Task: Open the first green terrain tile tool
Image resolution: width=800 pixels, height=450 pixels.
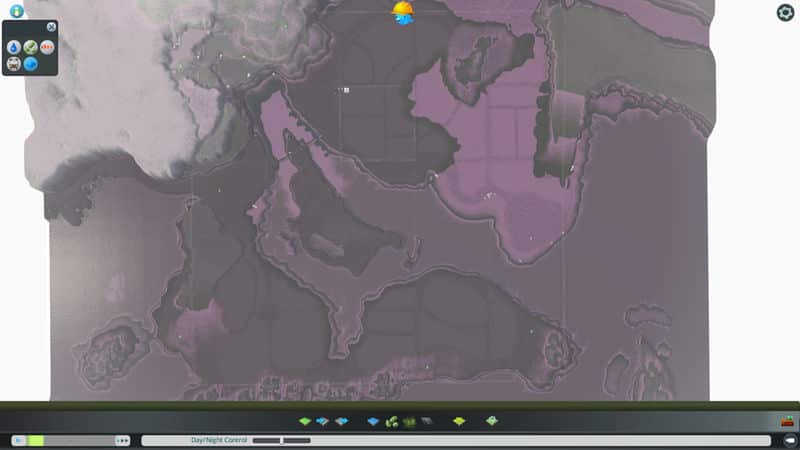Action: click(305, 421)
